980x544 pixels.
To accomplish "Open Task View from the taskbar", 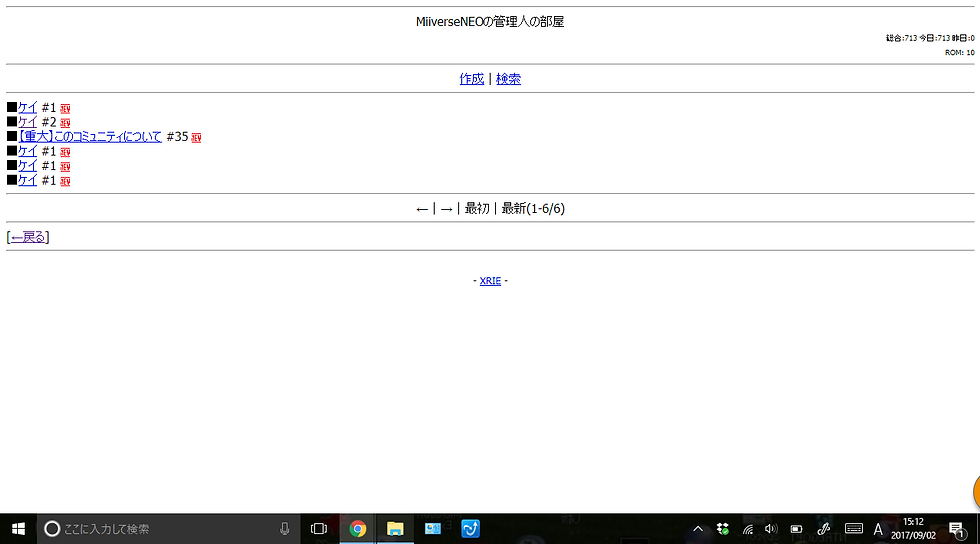I will pyautogui.click(x=319, y=529).
